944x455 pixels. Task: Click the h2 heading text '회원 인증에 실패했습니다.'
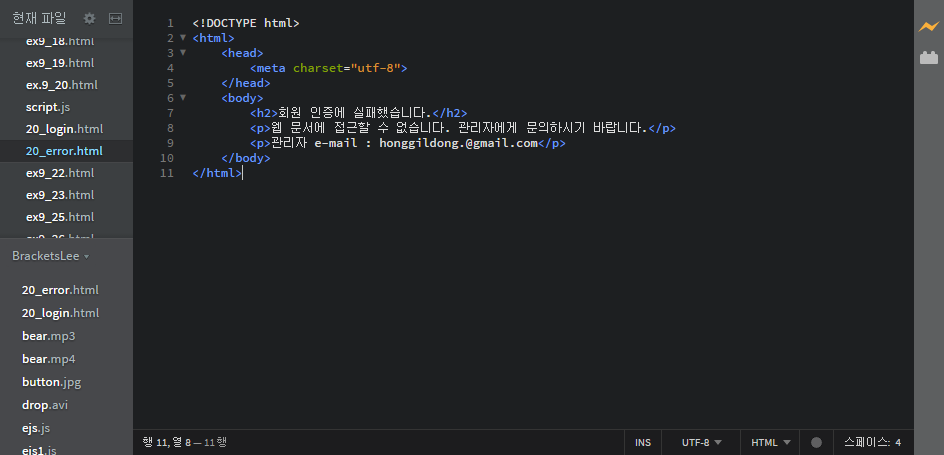point(355,113)
